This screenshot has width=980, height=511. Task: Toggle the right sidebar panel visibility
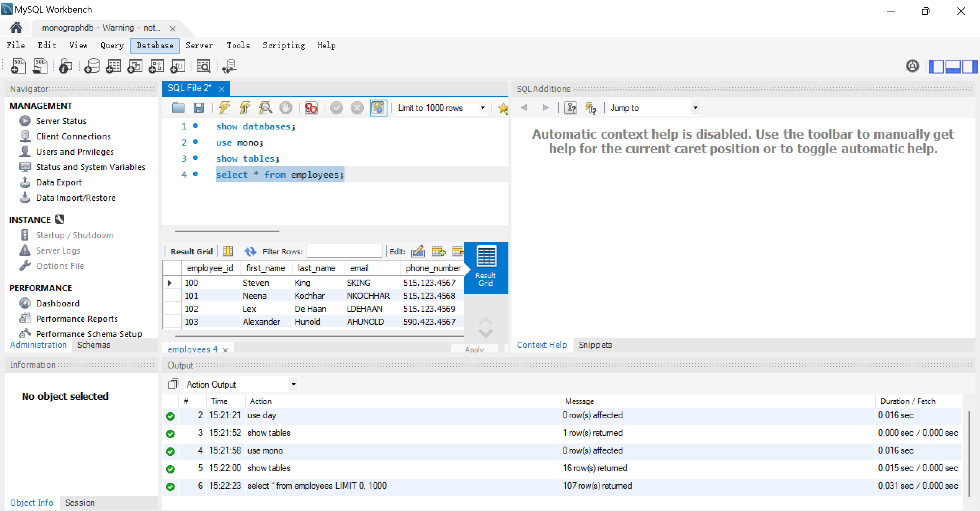[x=970, y=66]
